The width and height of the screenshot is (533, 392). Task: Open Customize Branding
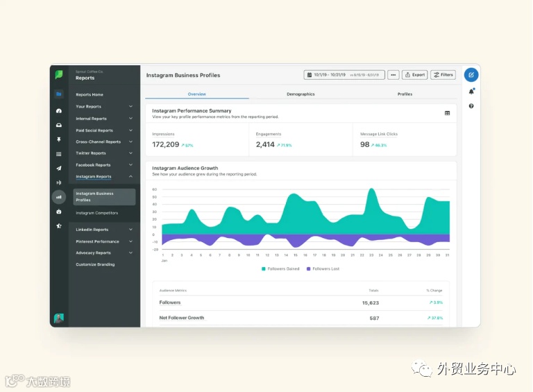point(95,264)
